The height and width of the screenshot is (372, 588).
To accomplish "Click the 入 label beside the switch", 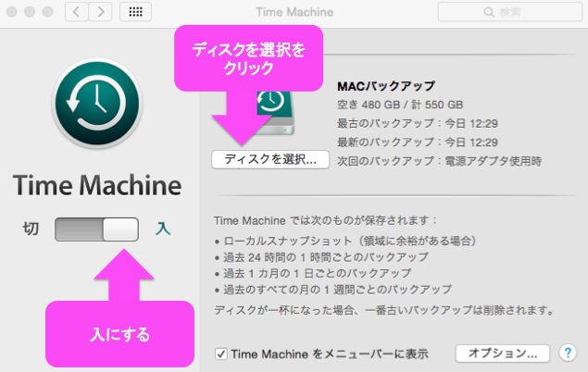I will pyautogui.click(x=163, y=229).
